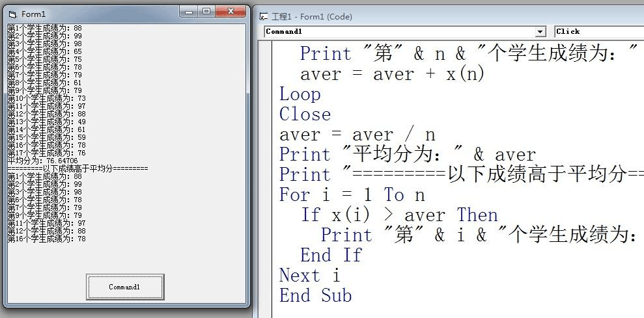The width and height of the screenshot is (644, 318).
Task: Open the Command1 object dropdown arrow
Action: [540, 32]
